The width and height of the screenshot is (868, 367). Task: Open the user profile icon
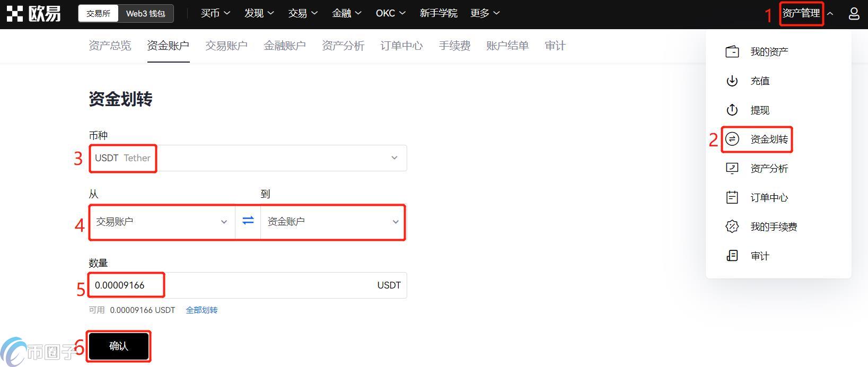pyautogui.click(x=854, y=14)
